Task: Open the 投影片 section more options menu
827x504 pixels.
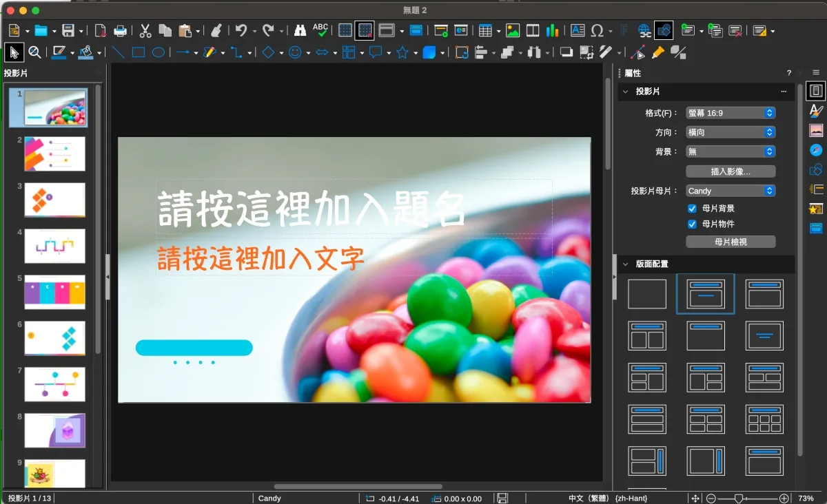Action: (784, 92)
